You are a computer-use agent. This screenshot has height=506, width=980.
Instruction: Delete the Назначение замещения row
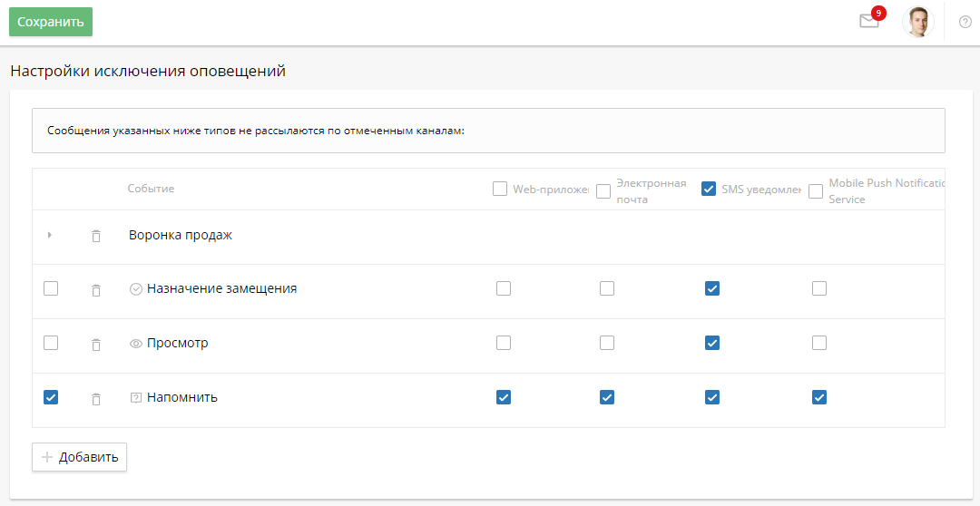(95, 290)
